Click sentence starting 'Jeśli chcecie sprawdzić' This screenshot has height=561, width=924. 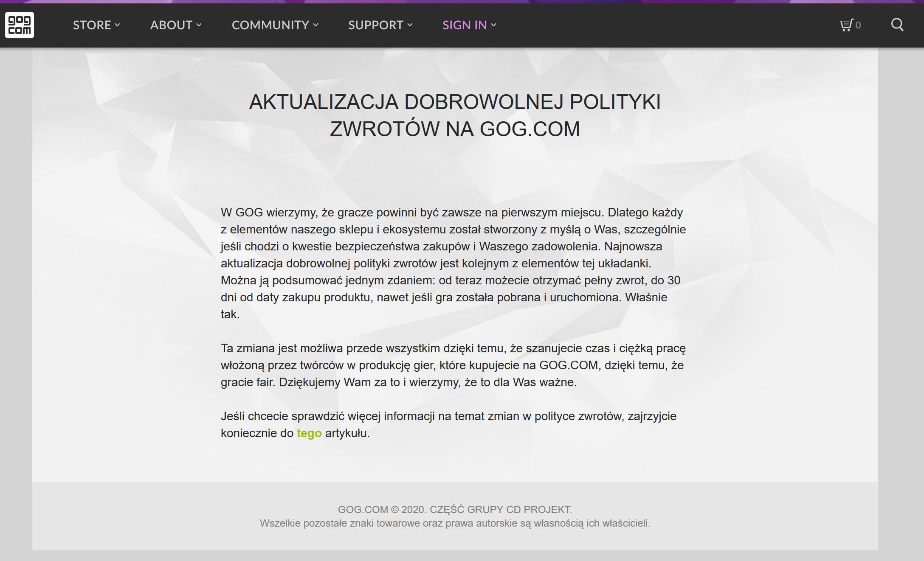tap(449, 424)
